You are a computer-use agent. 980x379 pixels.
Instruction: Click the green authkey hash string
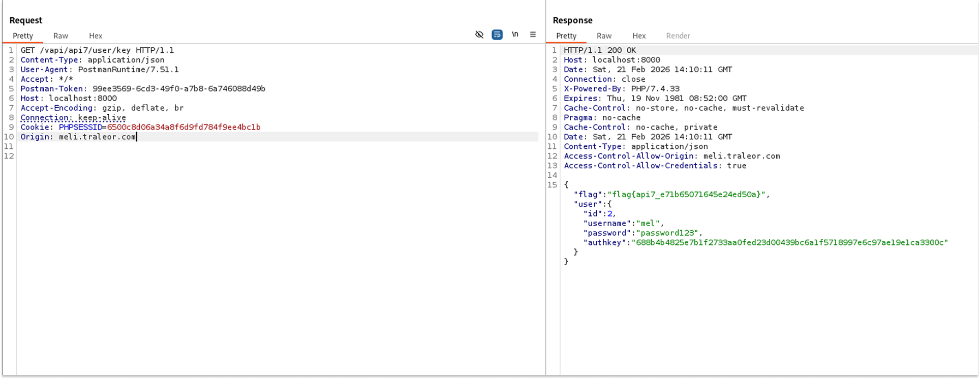[x=789, y=242]
